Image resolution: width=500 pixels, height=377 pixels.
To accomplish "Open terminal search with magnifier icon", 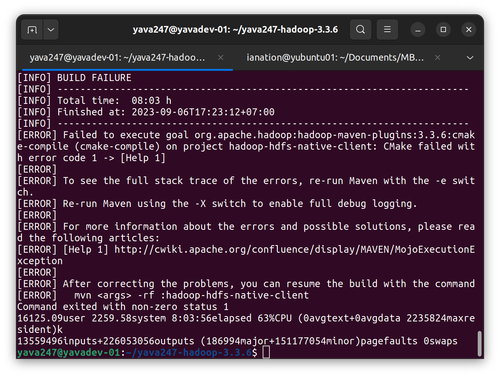I will tap(360, 30).
